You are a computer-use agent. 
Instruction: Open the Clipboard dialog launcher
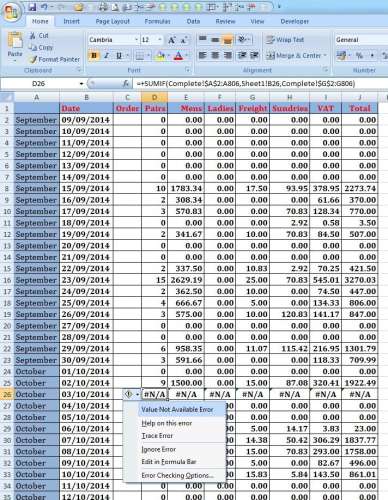point(79,70)
